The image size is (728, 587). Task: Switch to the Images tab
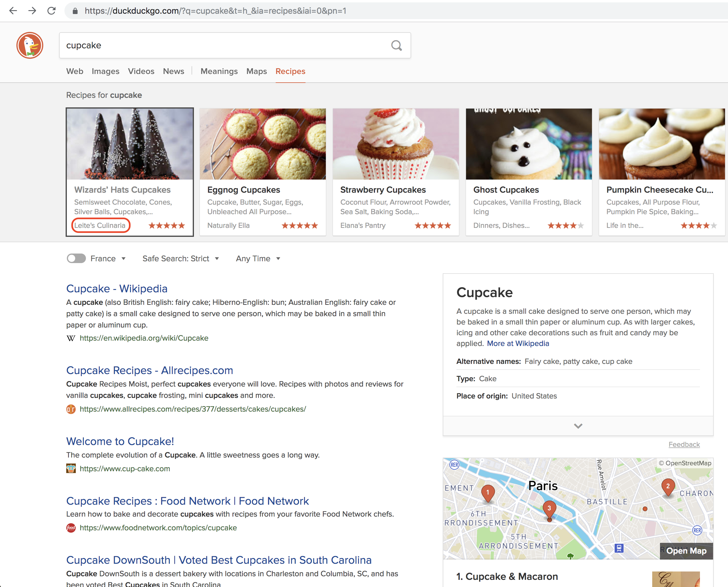[106, 71]
